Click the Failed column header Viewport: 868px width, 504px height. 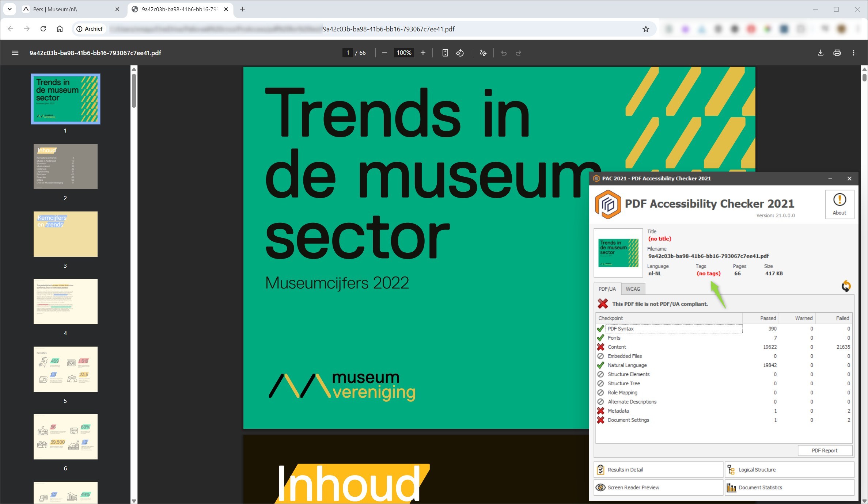pyautogui.click(x=834, y=318)
